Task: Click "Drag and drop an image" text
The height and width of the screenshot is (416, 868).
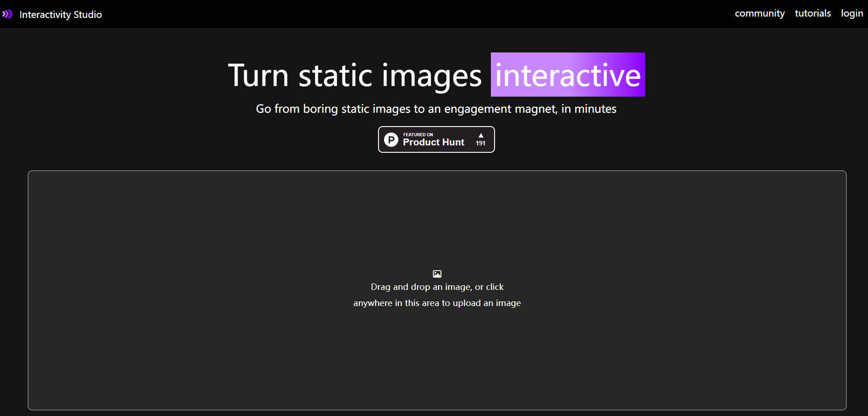Action: pyautogui.click(x=437, y=287)
